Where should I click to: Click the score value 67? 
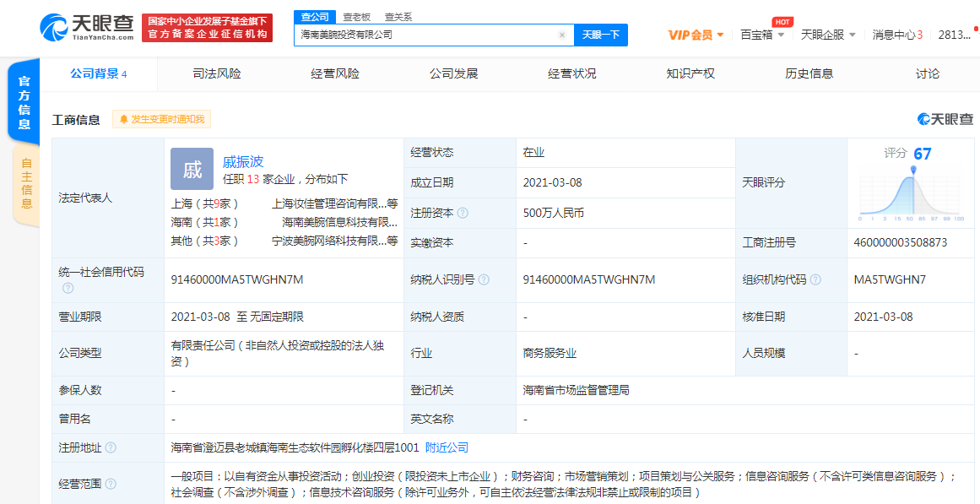(x=923, y=153)
